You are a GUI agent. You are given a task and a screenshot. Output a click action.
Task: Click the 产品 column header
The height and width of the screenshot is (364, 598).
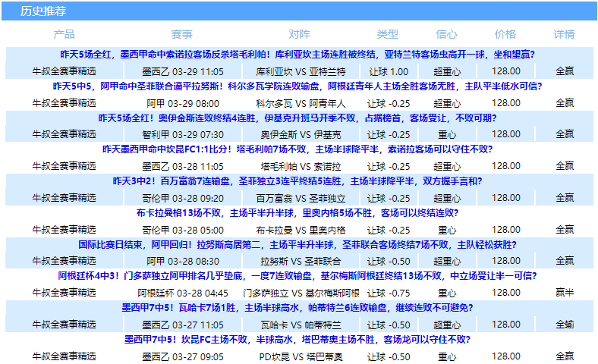click(x=64, y=34)
